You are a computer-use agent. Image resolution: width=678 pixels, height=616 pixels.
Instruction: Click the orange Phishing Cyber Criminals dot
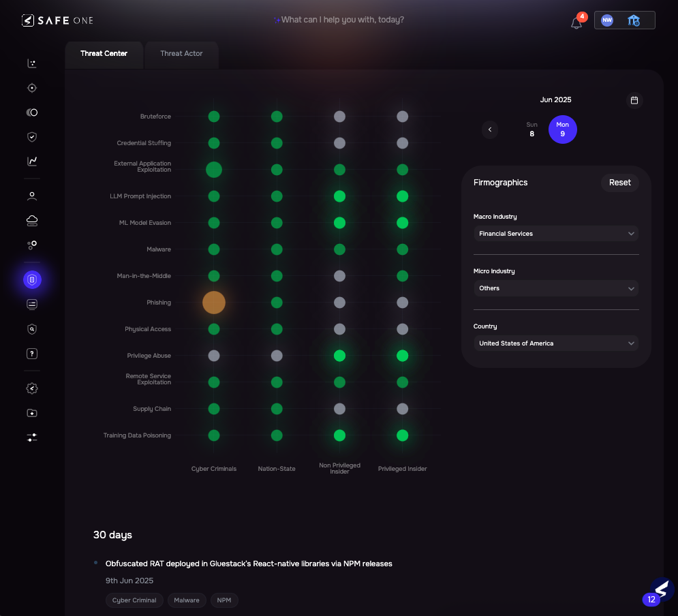click(x=214, y=303)
